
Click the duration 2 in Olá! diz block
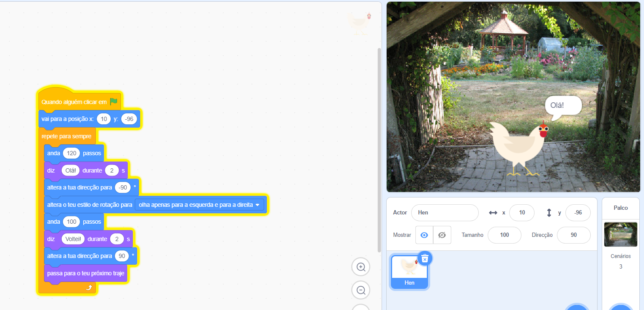(x=112, y=170)
